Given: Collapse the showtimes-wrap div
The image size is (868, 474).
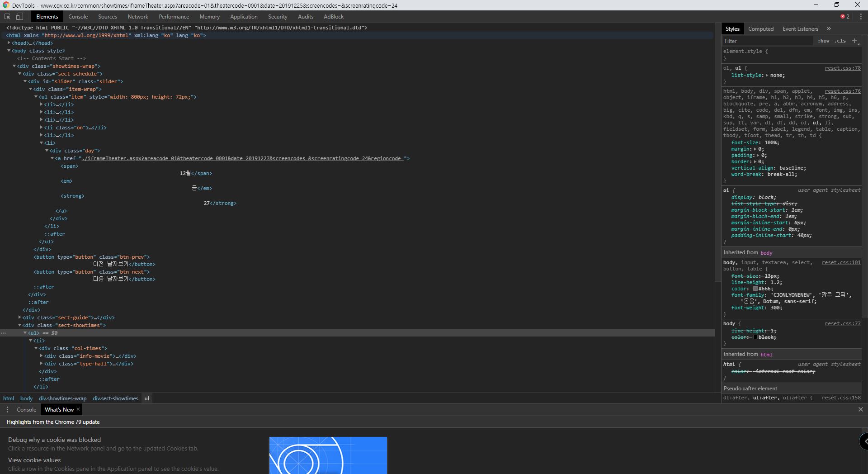Looking at the screenshot, I should tap(14, 66).
